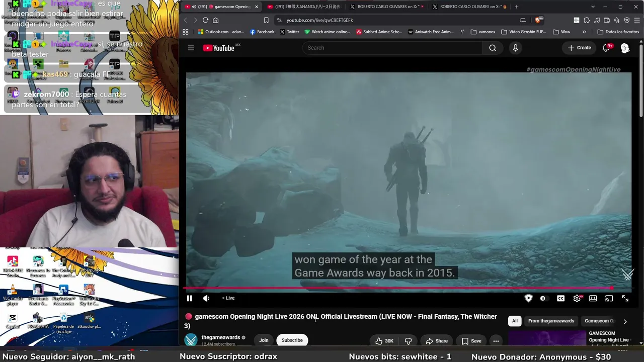This screenshot has height=362, width=644.
Task: Open the YouTube account avatar menu
Action: [x=625, y=48]
